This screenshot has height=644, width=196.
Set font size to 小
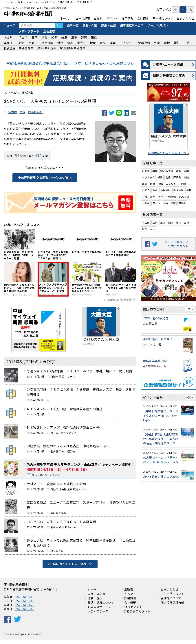[175, 10]
